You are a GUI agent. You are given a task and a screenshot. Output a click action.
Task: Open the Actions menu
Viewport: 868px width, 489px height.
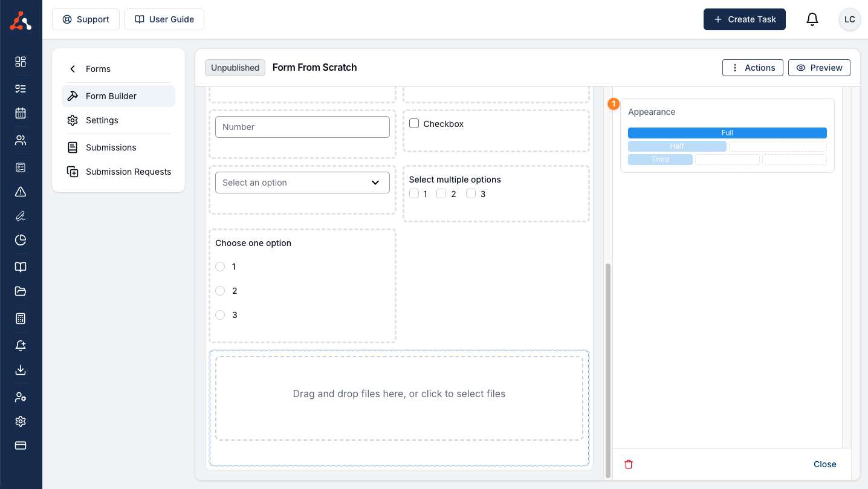point(753,68)
